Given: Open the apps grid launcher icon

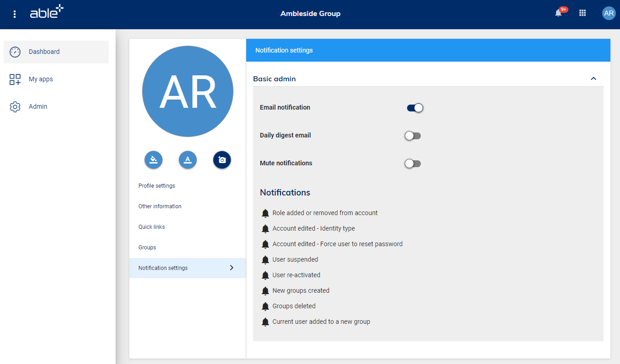Looking at the screenshot, I should coord(583,13).
